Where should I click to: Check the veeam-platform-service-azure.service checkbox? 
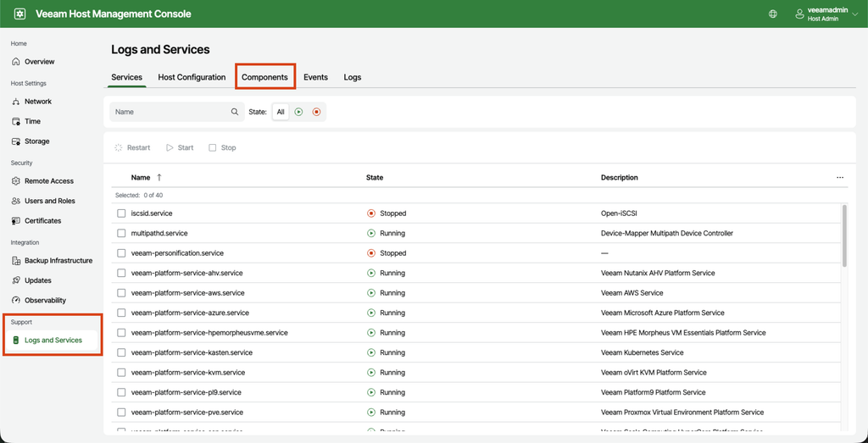(x=121, y=313)
